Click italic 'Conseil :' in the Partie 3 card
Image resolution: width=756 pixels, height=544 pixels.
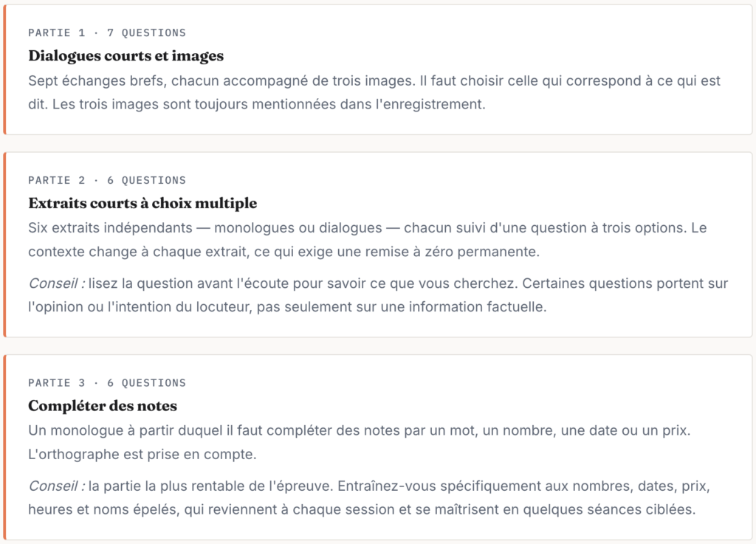(x=56, y=486)
